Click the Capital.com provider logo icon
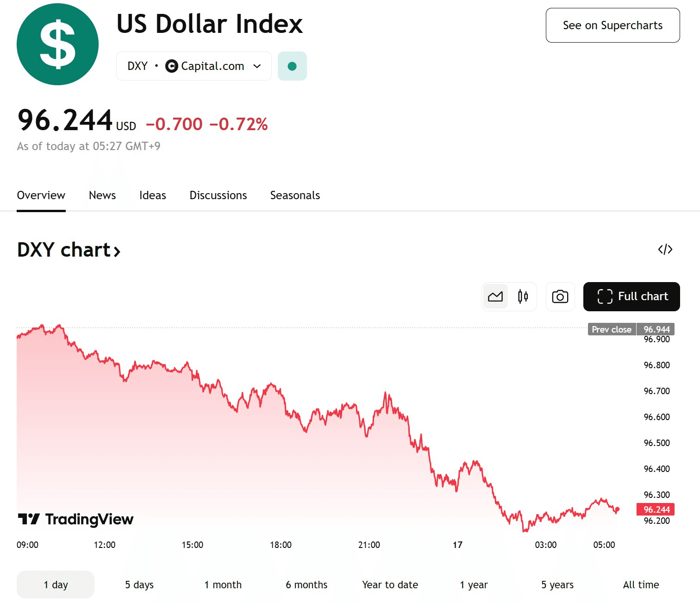700x604 pixels. (171, 66)
